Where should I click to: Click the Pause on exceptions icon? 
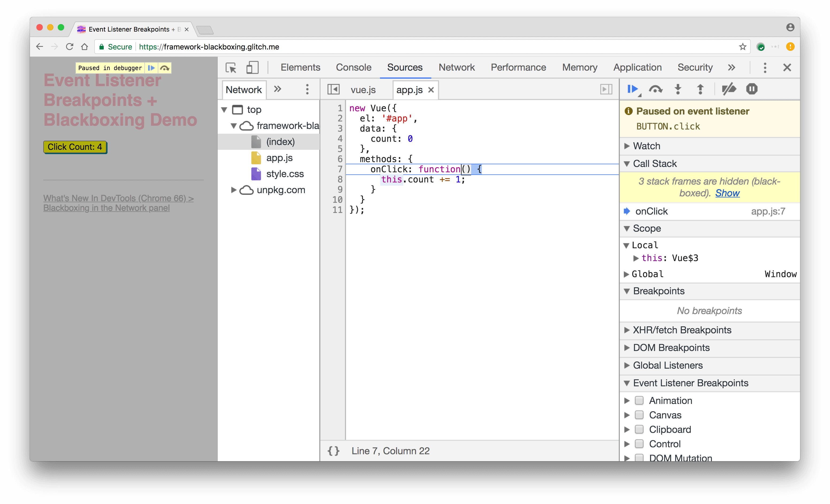tap(752, 89)
